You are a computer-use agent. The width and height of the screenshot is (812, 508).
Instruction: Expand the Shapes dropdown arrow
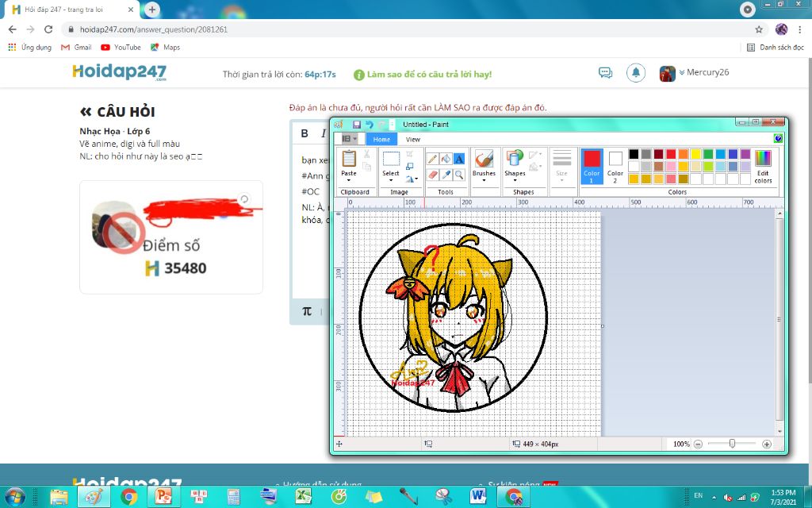click(x=515, y=180)
